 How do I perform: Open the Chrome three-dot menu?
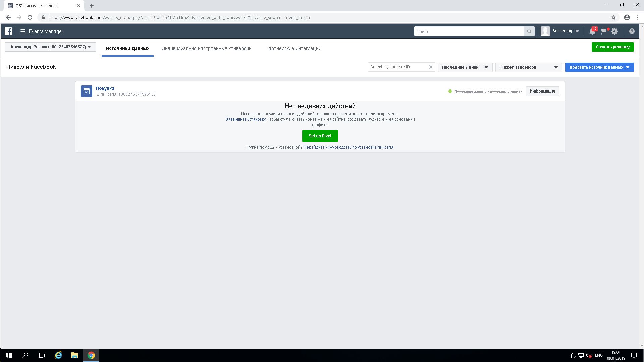[x=638, y=17]
